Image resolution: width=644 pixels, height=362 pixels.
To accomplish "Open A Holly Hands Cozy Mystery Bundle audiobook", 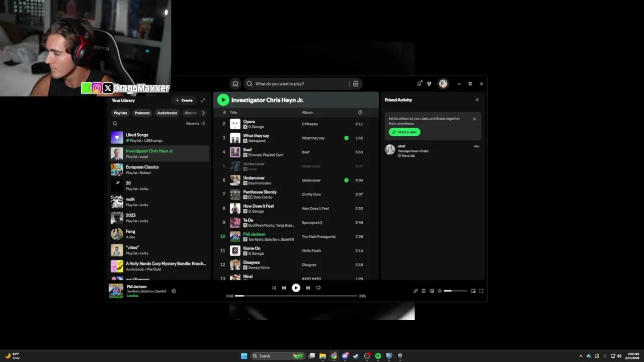I will [160, 266].
